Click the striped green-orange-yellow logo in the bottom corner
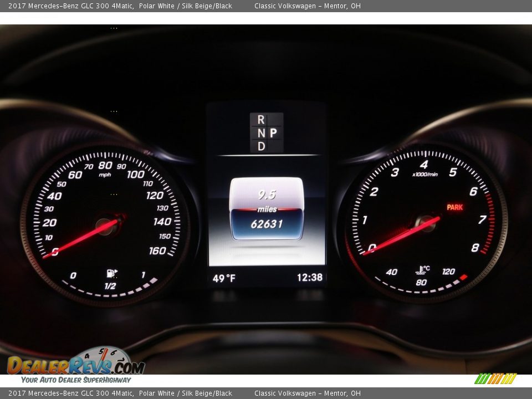This screenshot has height=399, width=532. click(495, 379)
